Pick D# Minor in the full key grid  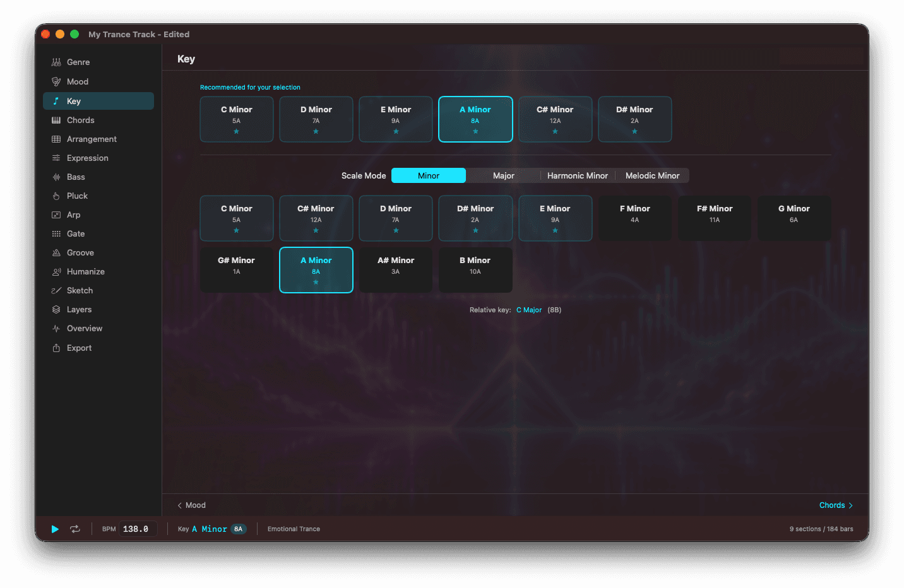tap(475, 218)
